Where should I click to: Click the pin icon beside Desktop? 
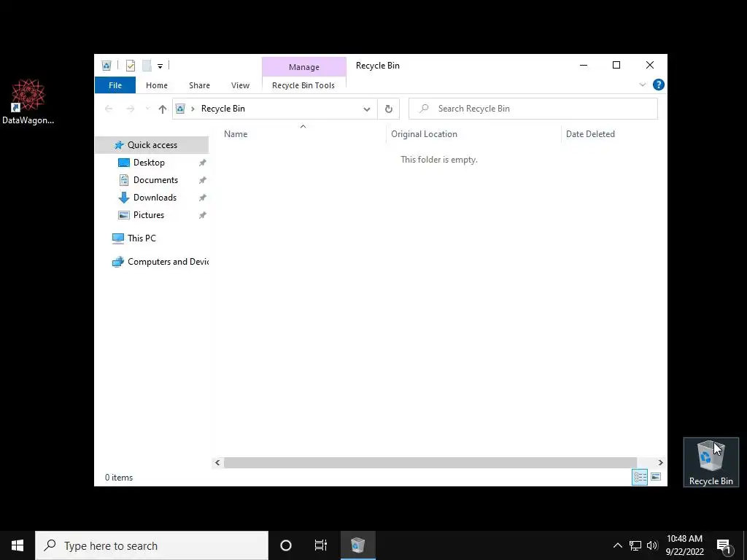coord(203,163)
